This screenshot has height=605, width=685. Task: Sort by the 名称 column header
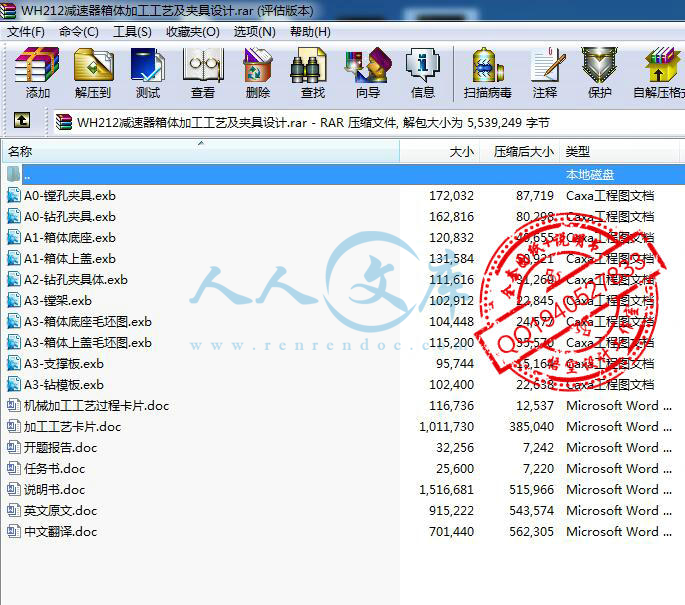201,152
